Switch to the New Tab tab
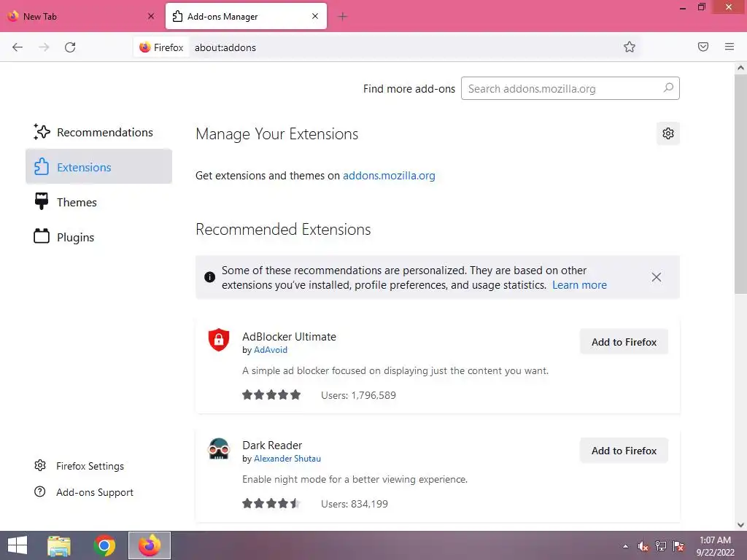 click(x=82, y=16)
